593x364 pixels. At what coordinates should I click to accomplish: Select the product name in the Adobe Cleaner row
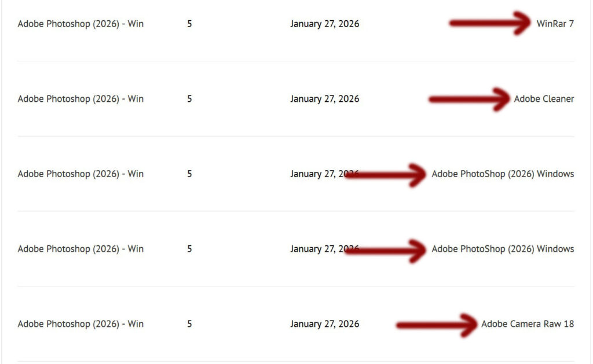pyautogui.click(x=80, y=99)
